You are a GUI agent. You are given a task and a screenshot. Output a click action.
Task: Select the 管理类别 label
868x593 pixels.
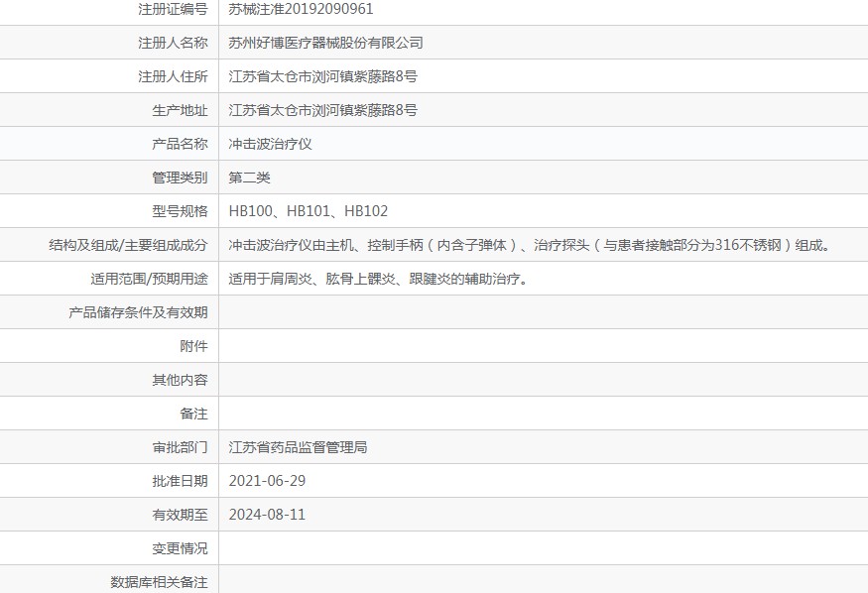pyautogui.click(x=180, y=178)
